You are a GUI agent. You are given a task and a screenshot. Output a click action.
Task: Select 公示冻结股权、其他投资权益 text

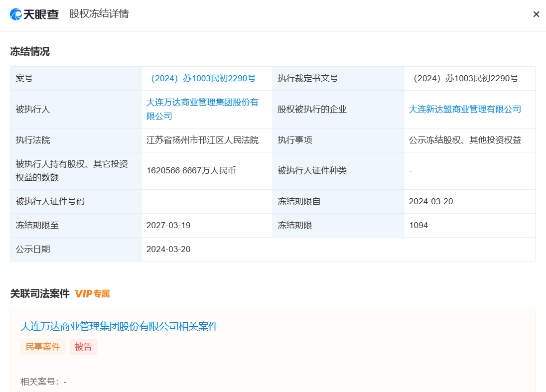point(465,140)
